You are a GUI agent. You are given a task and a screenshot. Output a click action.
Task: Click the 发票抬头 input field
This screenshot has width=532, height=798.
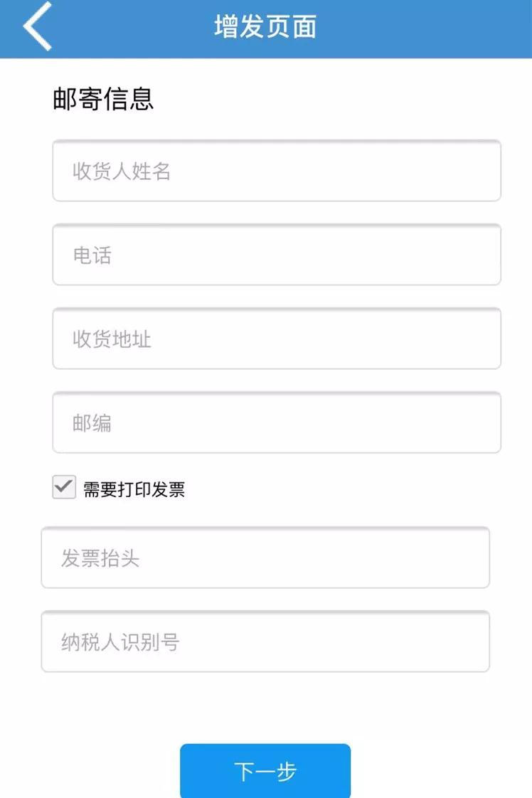pos(265,558)
